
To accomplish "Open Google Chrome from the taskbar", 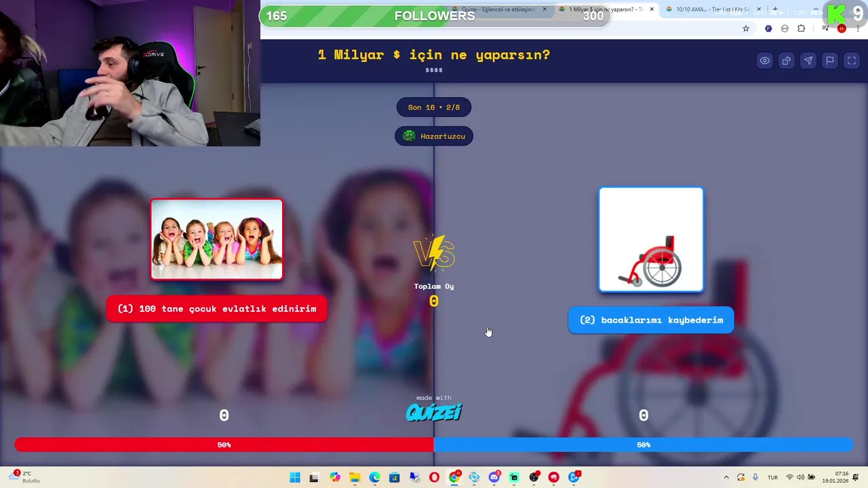I will (x=454, y=478).
